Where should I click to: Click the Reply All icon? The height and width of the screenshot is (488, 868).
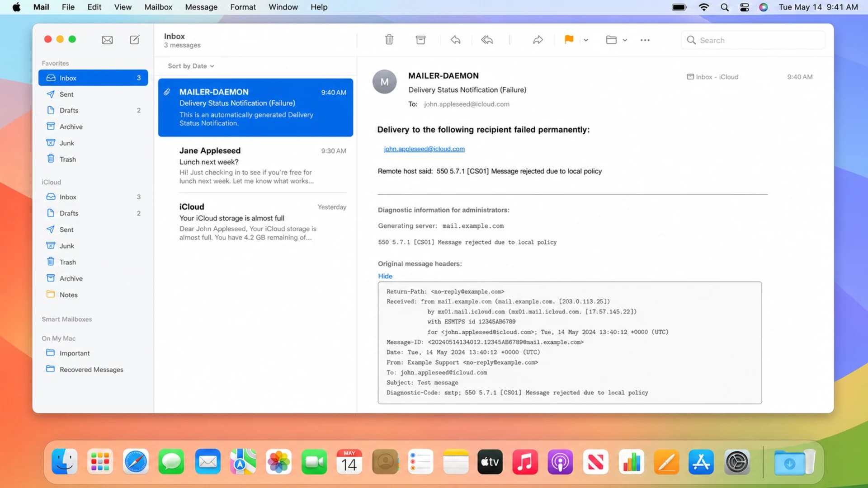coord(487,40)
